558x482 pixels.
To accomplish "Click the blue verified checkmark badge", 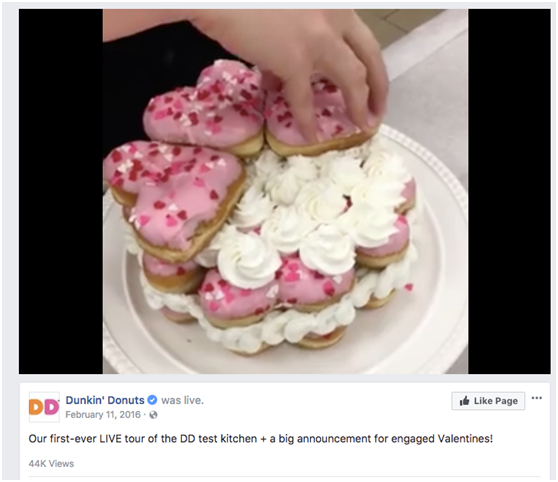I will (x=152, y=400).
